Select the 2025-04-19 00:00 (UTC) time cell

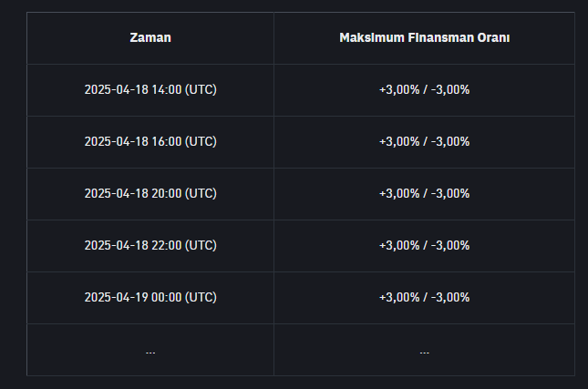pos(150,297)
